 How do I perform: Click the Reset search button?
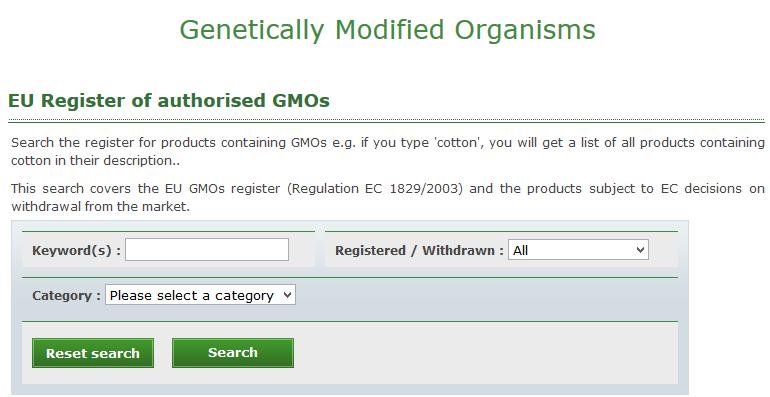point(93,353)
